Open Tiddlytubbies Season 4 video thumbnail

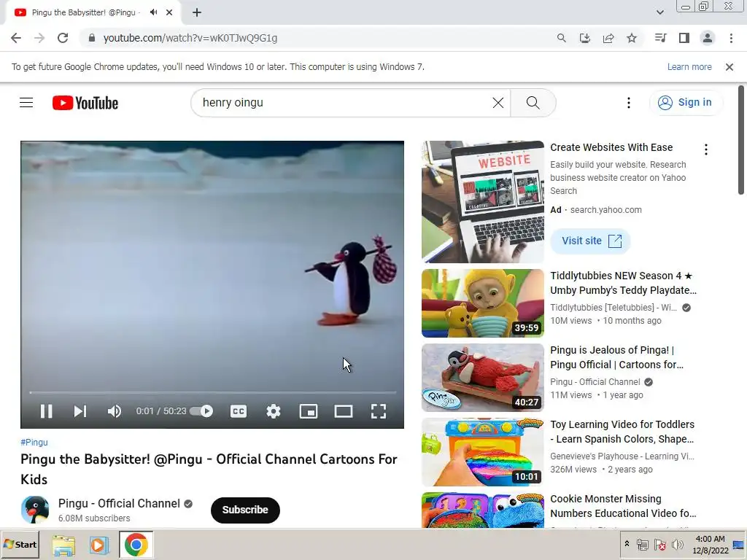483,303
